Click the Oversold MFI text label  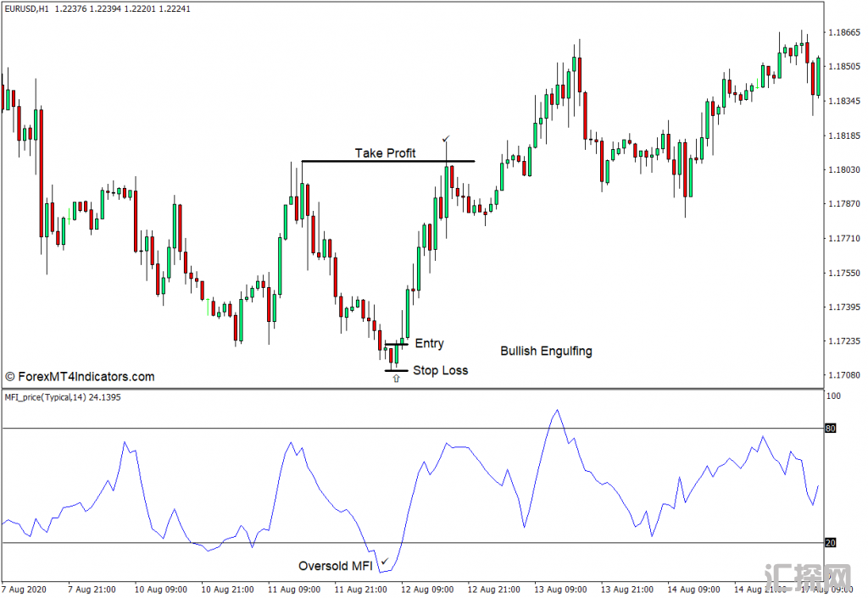[335, 566]
